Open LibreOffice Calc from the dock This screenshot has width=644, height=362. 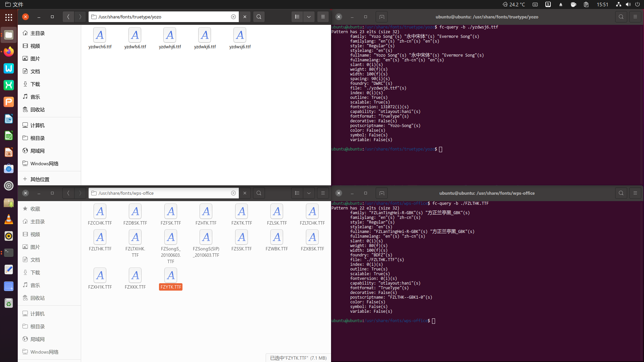click(9, 135)
